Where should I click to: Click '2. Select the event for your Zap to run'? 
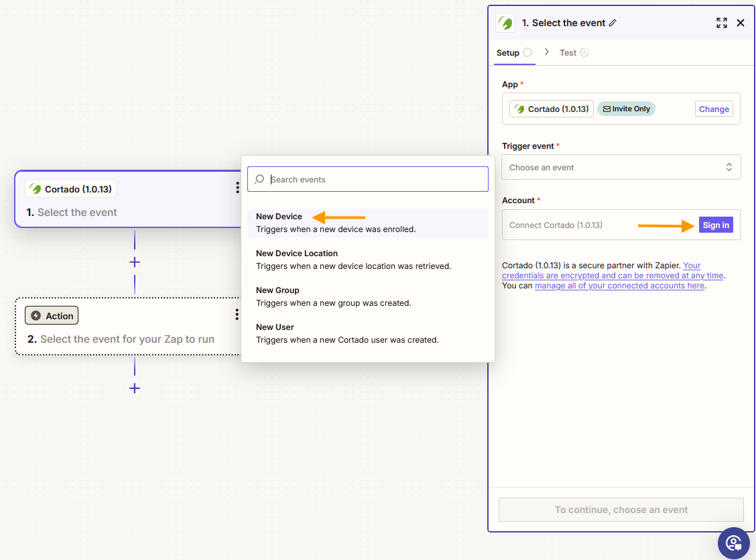[121, 339]
